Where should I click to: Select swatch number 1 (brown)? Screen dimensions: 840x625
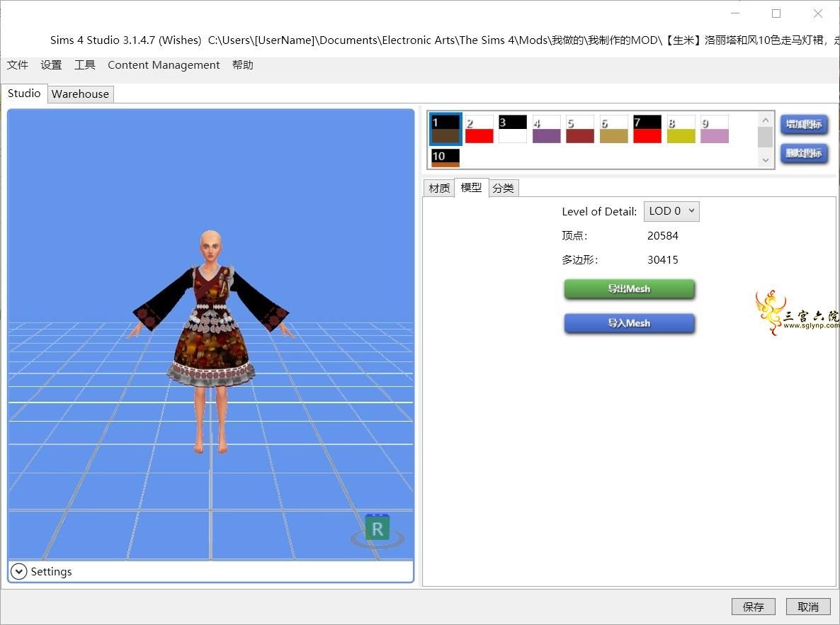[445, 129]
